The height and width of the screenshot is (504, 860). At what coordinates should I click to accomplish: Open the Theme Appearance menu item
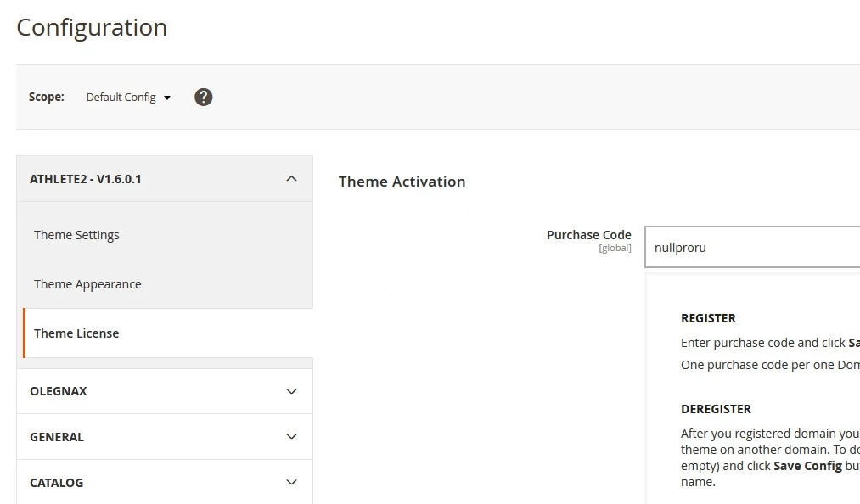(87, 284)
